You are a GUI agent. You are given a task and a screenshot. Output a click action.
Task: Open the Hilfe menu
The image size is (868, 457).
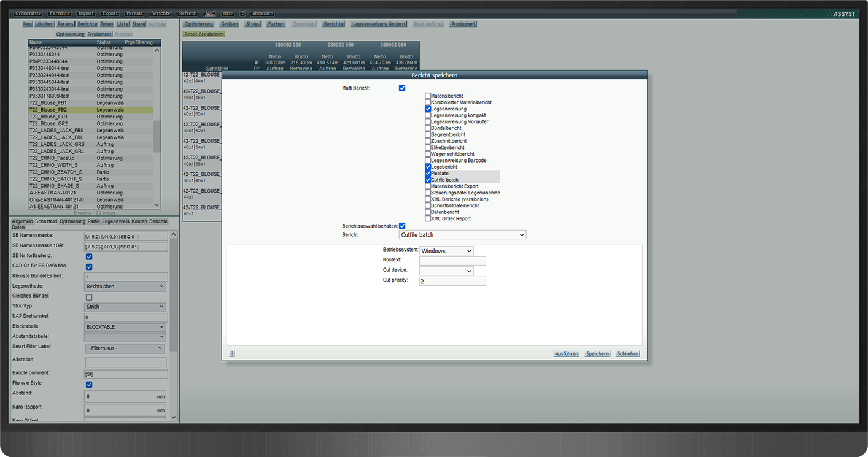click(228, 13)
